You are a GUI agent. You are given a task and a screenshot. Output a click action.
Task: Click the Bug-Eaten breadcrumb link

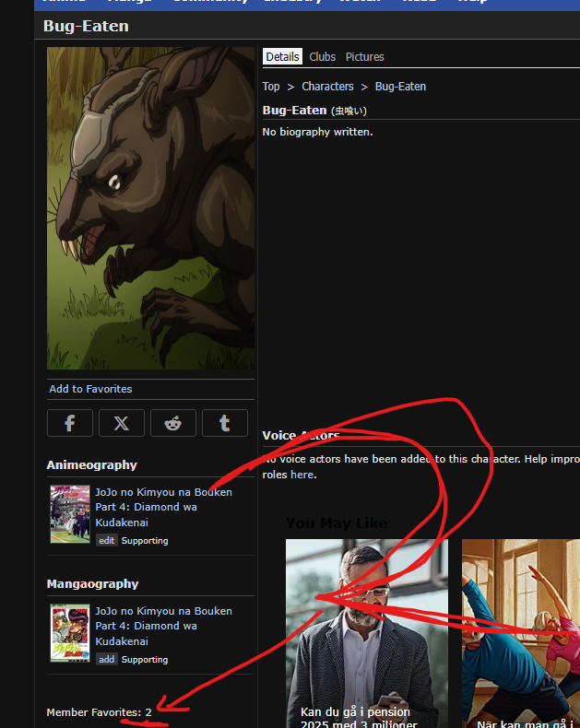click(x=400, y=87)
